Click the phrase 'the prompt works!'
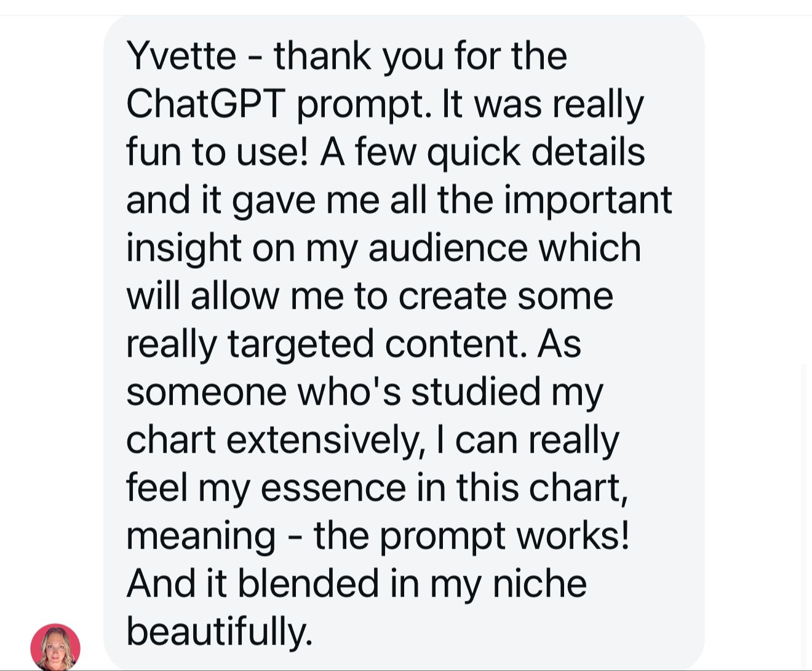Screen dimensions: 812x671 point(472,536)
